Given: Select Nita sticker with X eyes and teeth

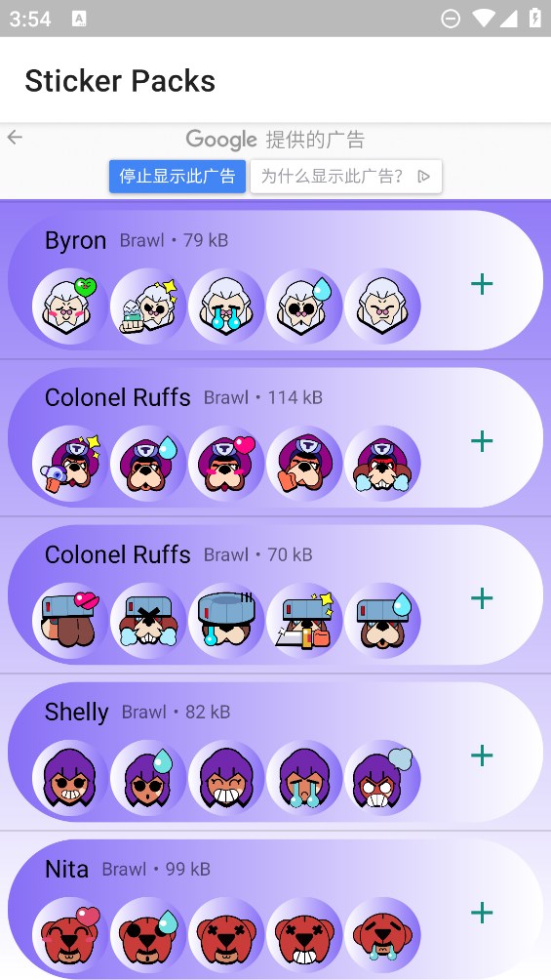Looking at the screenshot, I should tap(304, 935).
